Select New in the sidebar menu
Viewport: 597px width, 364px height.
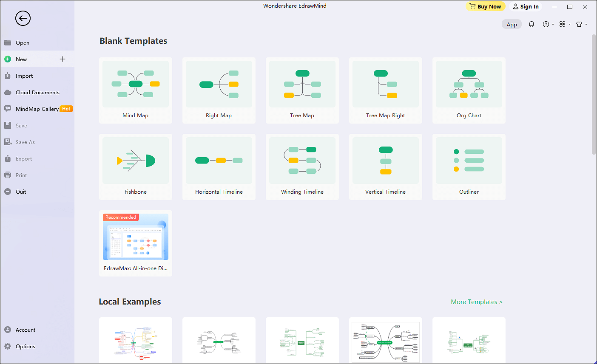pyautogui.click(x=37, y=59)
